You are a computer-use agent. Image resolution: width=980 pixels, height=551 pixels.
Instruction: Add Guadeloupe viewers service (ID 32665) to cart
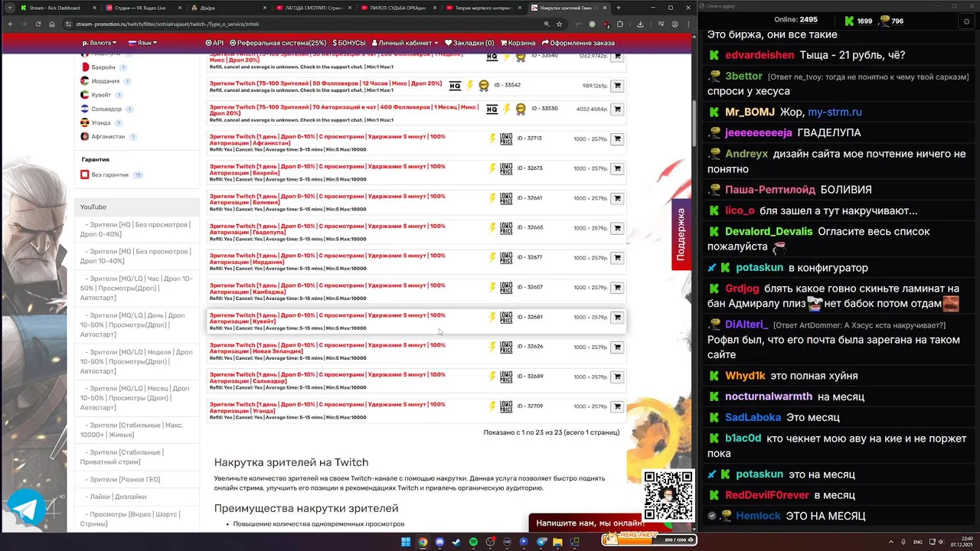click(x=617, y=228)
